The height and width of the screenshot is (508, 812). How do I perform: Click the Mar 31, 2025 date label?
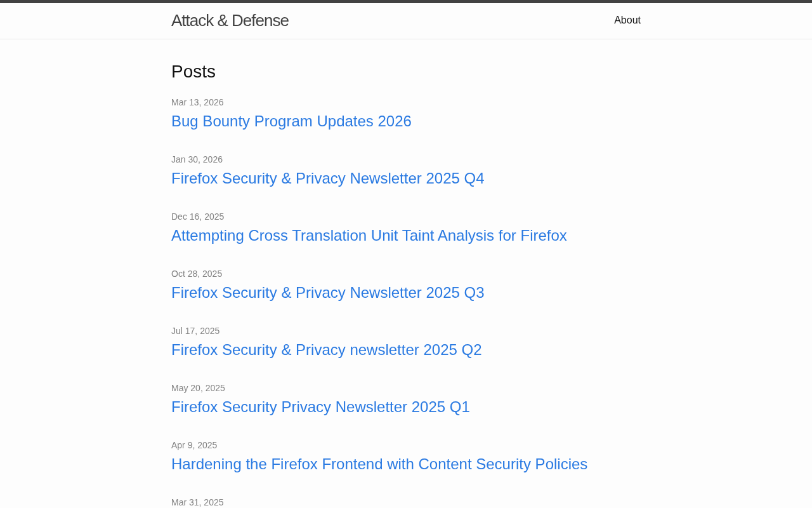click(197, 502)
